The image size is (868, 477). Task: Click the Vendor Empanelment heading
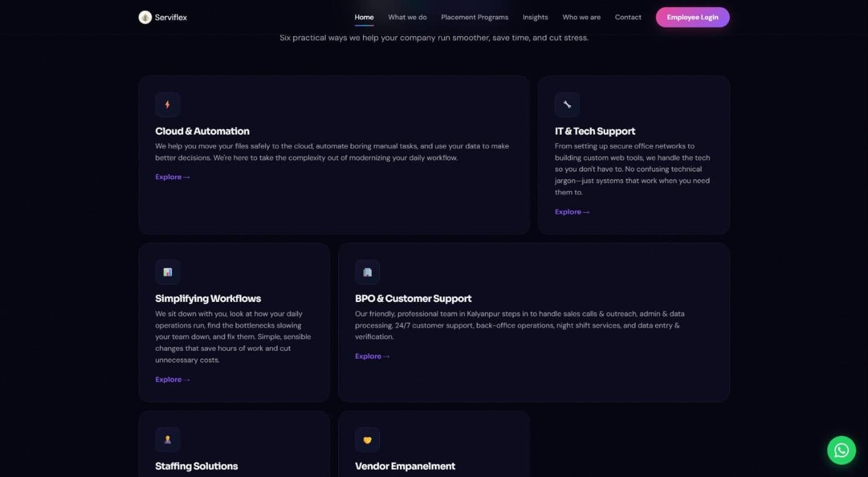click(x=405, y=466)
